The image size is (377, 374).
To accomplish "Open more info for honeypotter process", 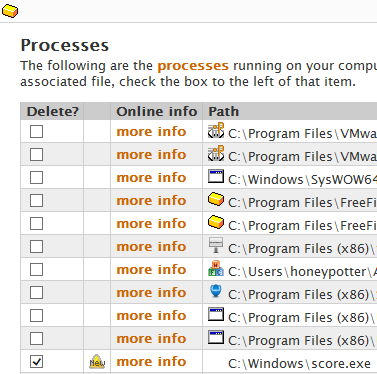I will click(x=151, y=269).
